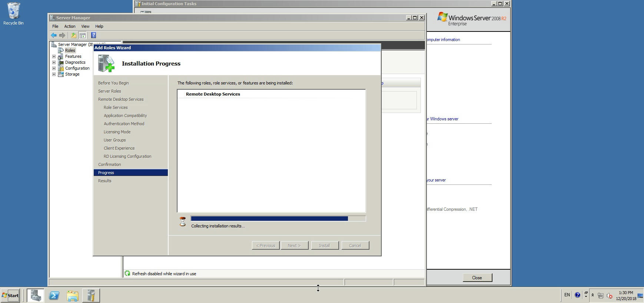
Task: Expand the Features tree node
Action: 54,57
